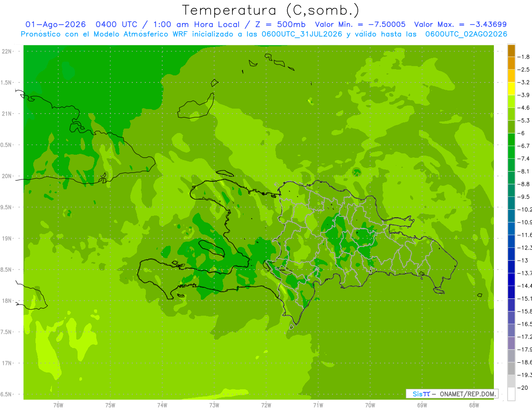Screen dimensions: 532x411
Task: Click the '0600UTC_31JUL2026' initialization time
Action: (301, 34)
